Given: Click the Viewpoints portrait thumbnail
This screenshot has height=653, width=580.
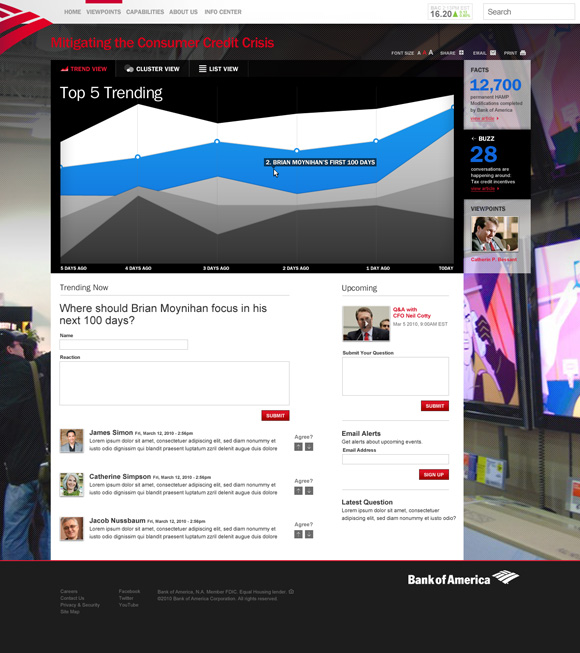Looking at the screenshot, I should click(x=495, y=234).
